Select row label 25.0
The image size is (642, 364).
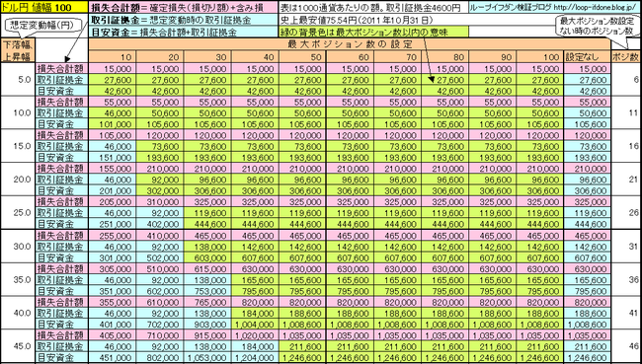click(18, 213)
